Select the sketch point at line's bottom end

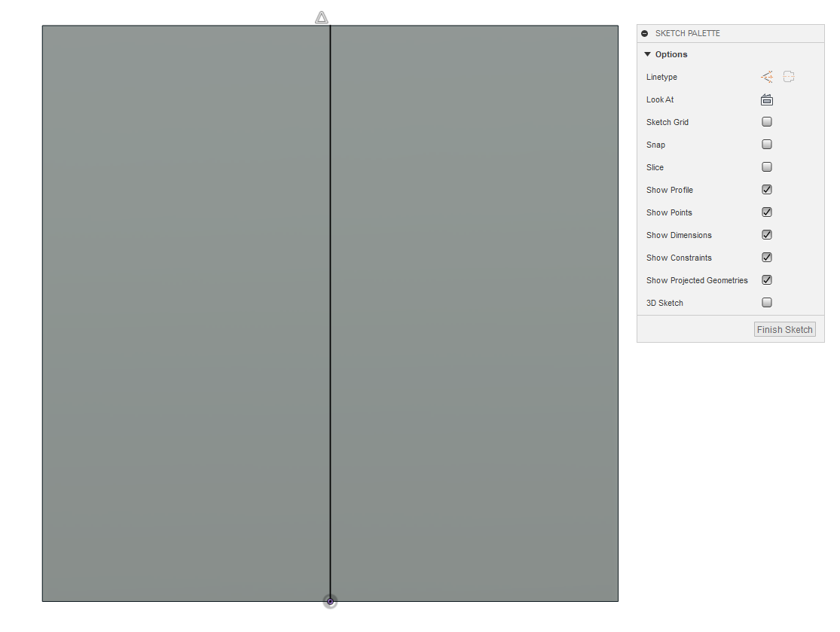[x=330, y=601]
